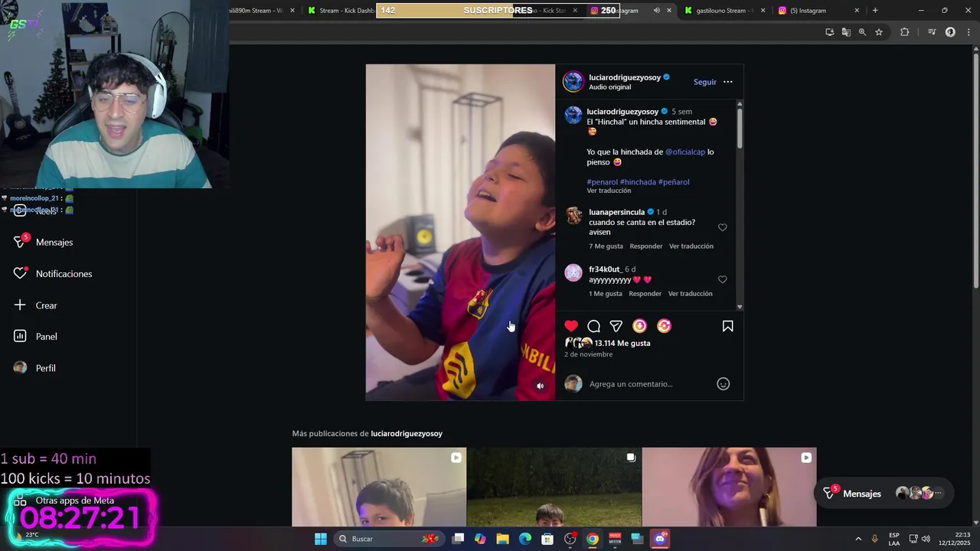Image resolution: width=980 pixels, height=551 pixels.
Task: Share the post via paper plane icon
Action: [x=616, y=326]
